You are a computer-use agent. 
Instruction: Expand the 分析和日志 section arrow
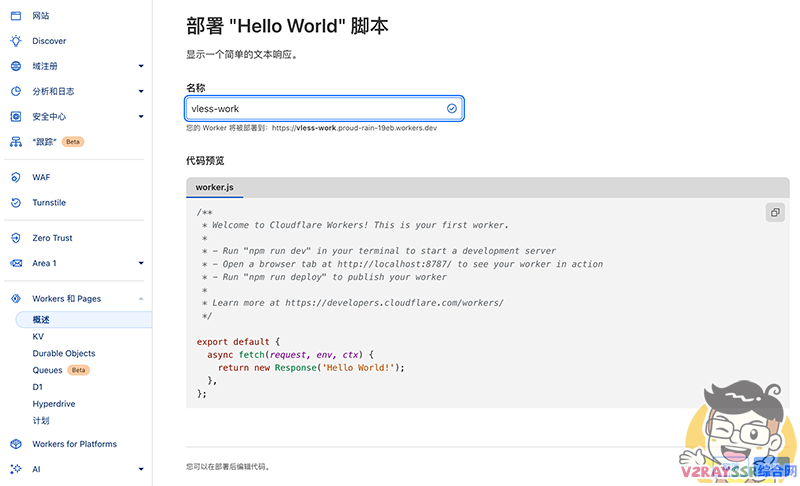[141, 91]
